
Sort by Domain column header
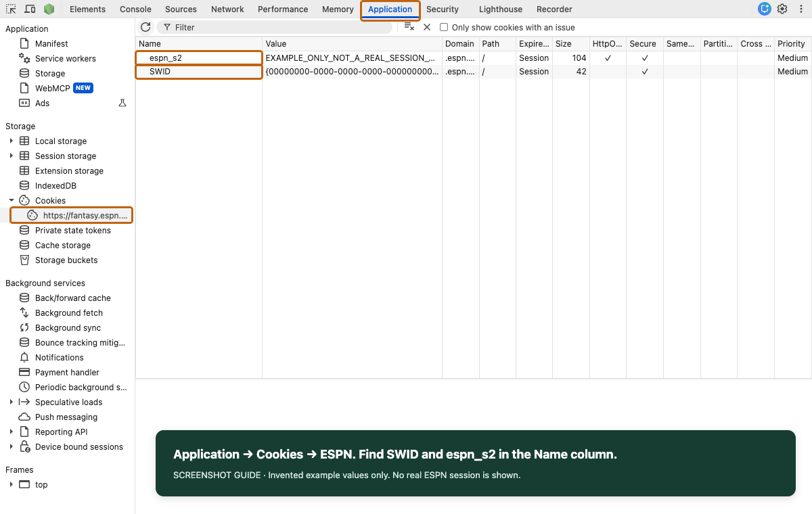point(460,44)
